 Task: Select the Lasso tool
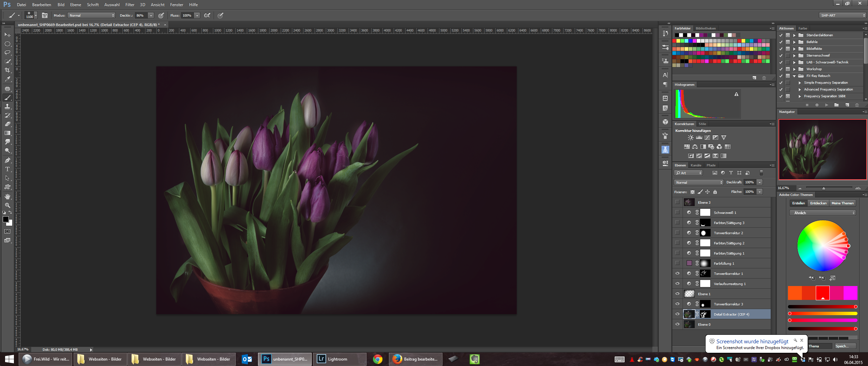[x=7, y=53]
